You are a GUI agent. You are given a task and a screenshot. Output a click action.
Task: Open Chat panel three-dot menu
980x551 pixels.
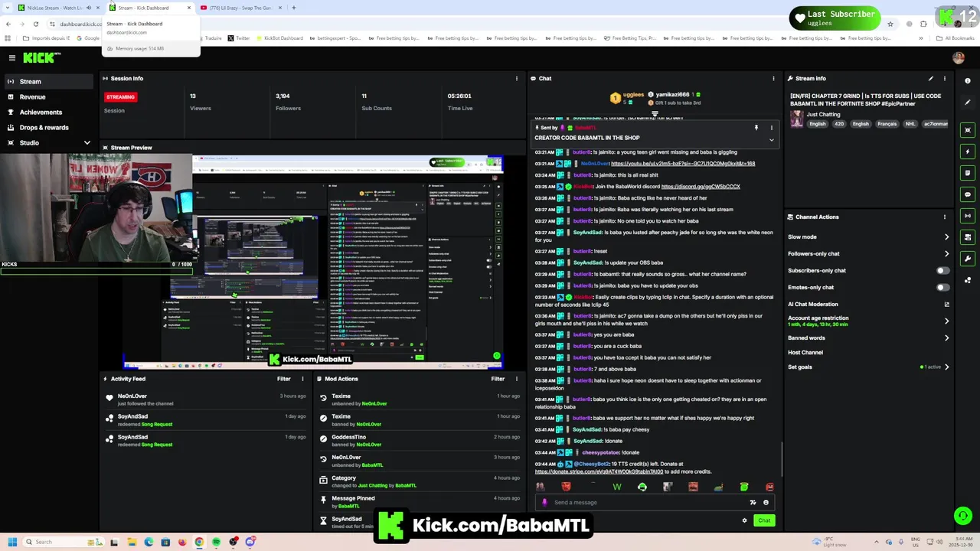tap(773, 78)
